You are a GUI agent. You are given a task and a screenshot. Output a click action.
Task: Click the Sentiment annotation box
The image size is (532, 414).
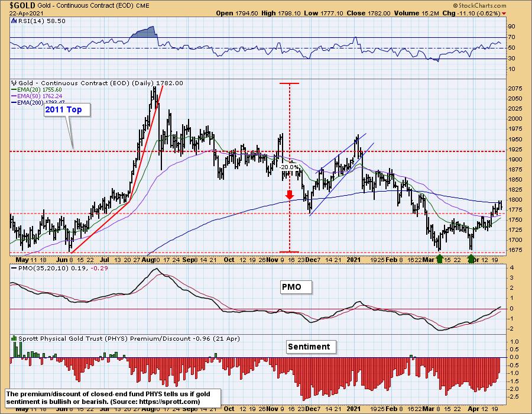click(x=311, y=347)
